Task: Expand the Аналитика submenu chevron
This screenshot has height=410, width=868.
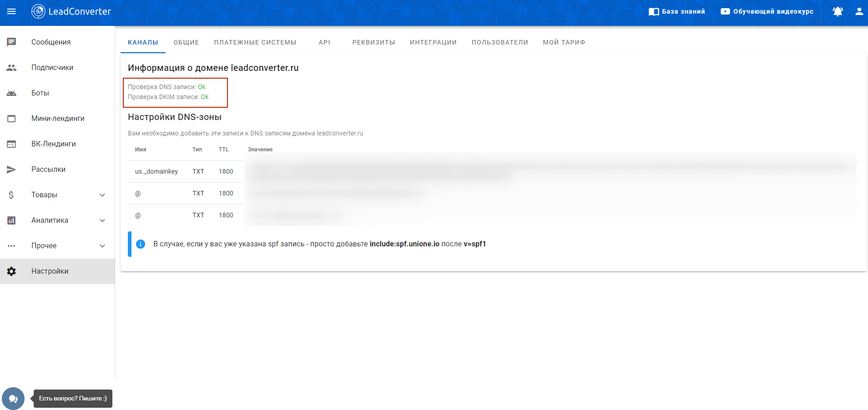Action: pos(102,220)
